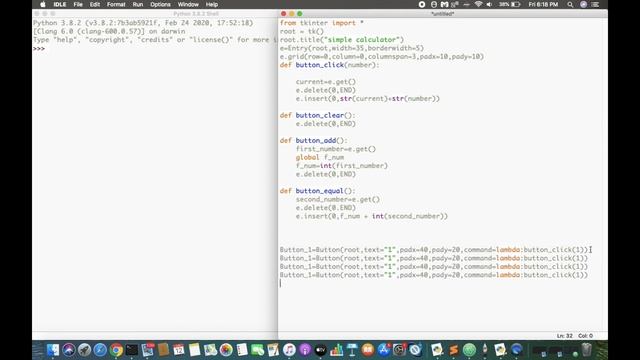Open Sublime Text from the dock
The height and width of the screenshot is (360, 640).
tap(453, 350)
